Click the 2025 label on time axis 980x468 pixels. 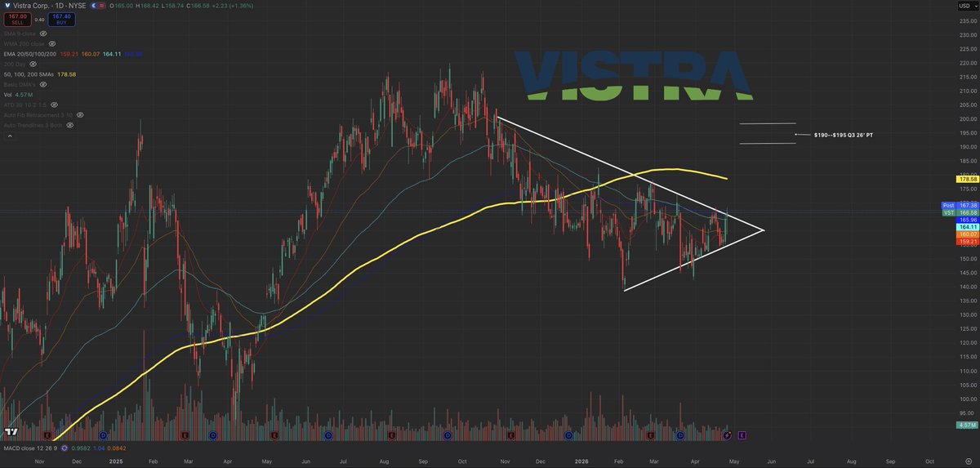click(x=116, y=461)
